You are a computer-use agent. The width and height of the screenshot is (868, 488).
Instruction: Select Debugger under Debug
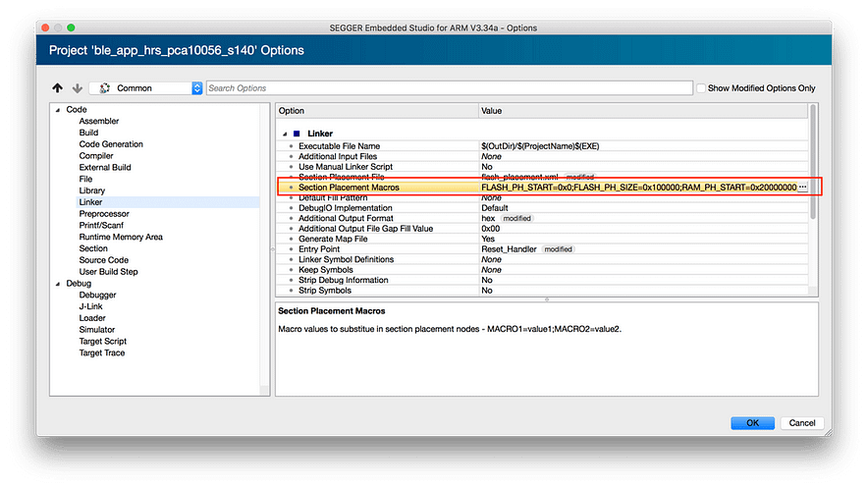point(97,295)
